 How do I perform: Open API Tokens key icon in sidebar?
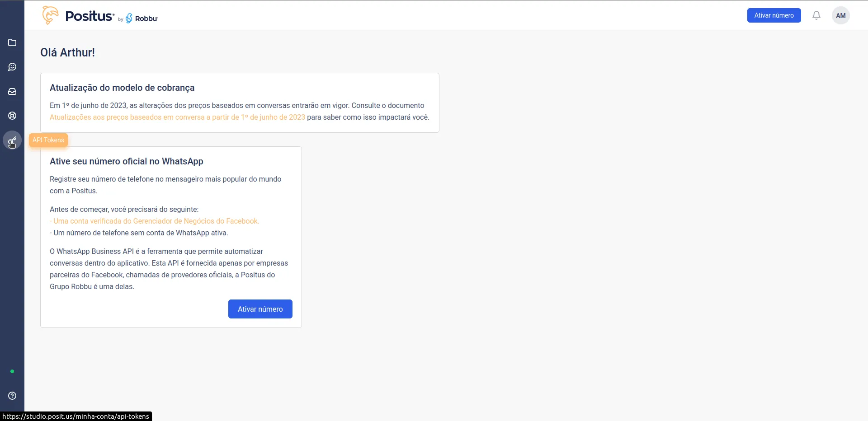click(x=12, y=140)
